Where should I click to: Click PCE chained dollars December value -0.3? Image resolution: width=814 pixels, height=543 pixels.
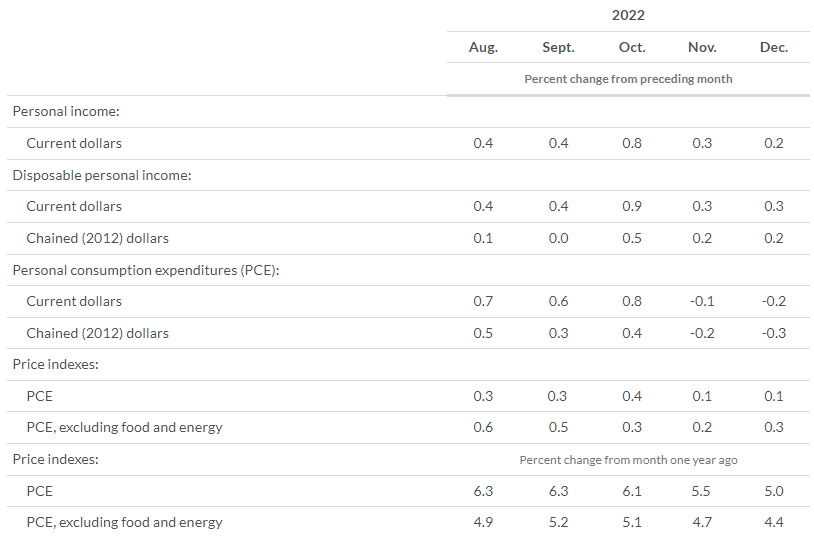(772, 333)
